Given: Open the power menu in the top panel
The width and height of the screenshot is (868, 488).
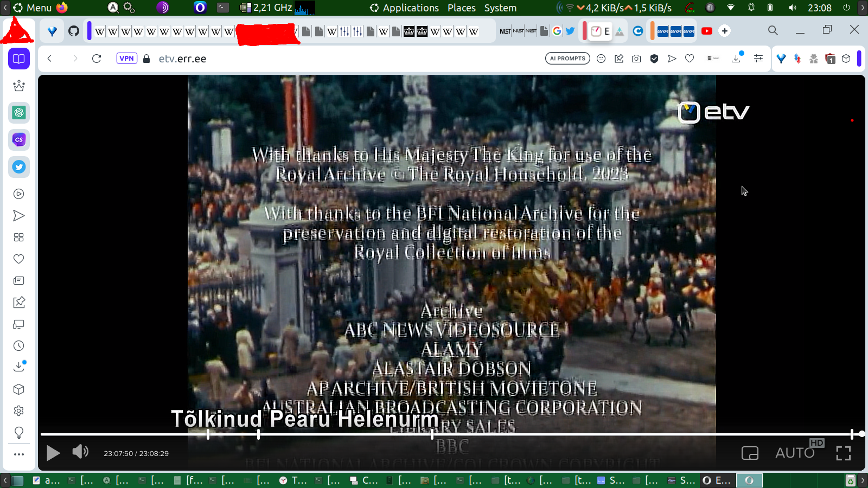Looking at the screenshot, I should [847, 8].
